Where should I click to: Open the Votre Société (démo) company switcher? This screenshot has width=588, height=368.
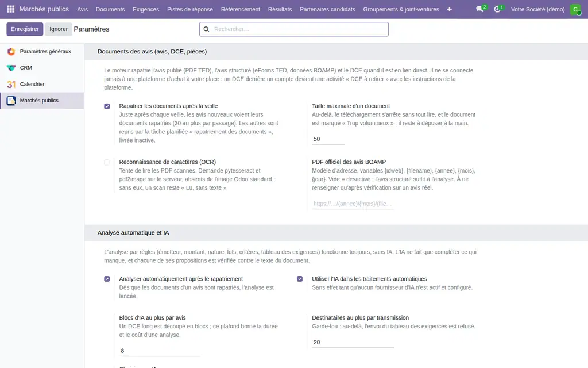pyautogui.click(x=537, y=9)
